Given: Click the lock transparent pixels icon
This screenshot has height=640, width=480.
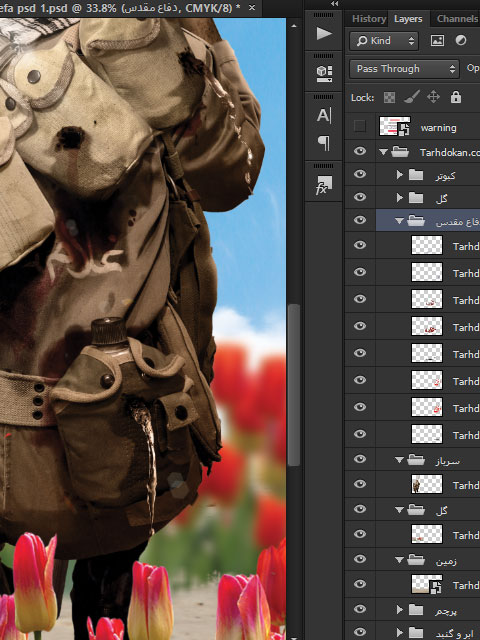Looking at the screenshot, I should click(x=389, y=97).
